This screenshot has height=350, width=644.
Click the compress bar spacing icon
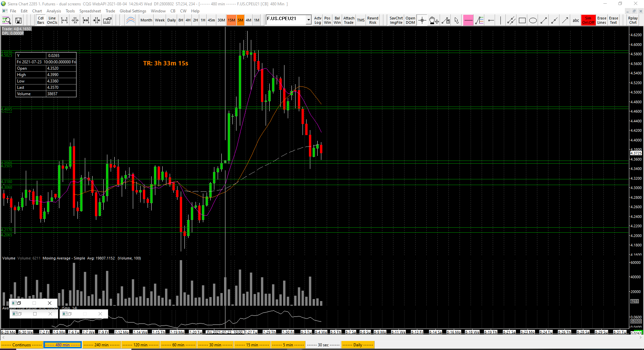[x=75, y=20]
